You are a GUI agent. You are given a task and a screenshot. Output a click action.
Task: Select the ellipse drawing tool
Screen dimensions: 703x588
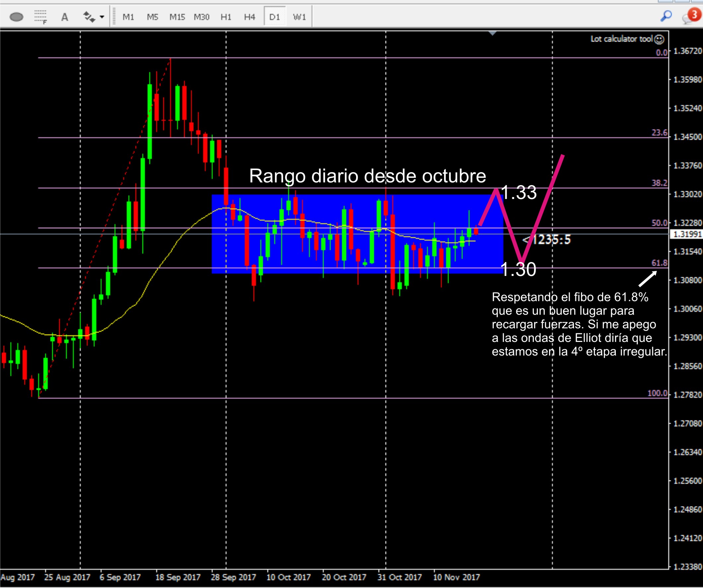tap(16, 17)
